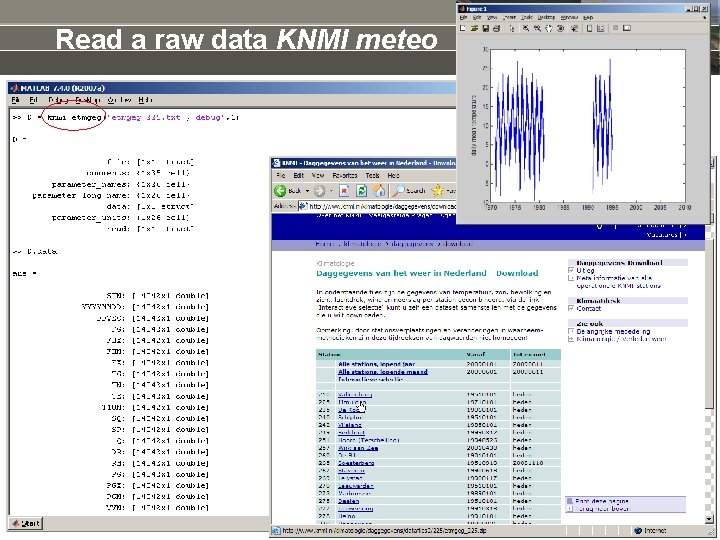The image size is (720, 540).
Task: Click the Stop icon in Internet Explorer
Action: (x=344, y=191)
